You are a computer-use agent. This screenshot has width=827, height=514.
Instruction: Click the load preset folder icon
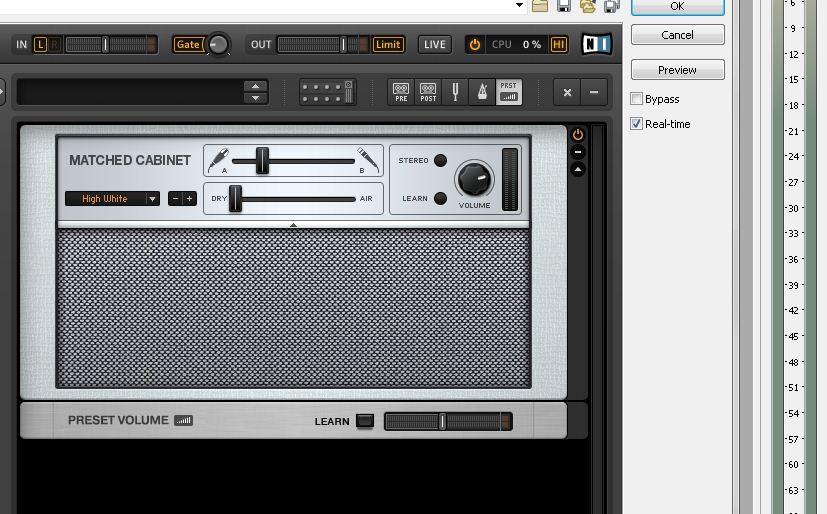[x=588, y=6]
